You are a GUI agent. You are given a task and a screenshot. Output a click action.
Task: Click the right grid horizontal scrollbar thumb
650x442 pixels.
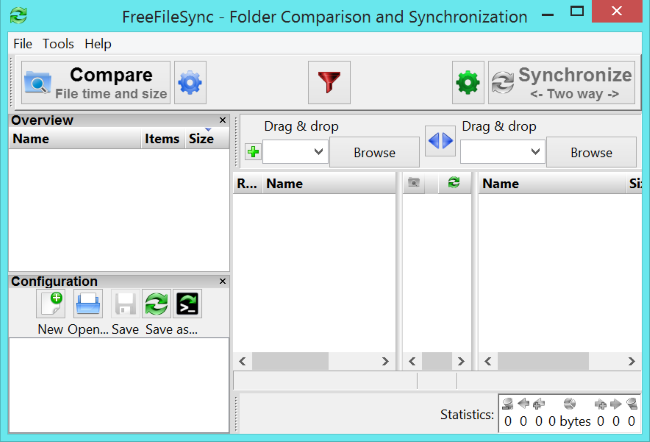(543, 361)
